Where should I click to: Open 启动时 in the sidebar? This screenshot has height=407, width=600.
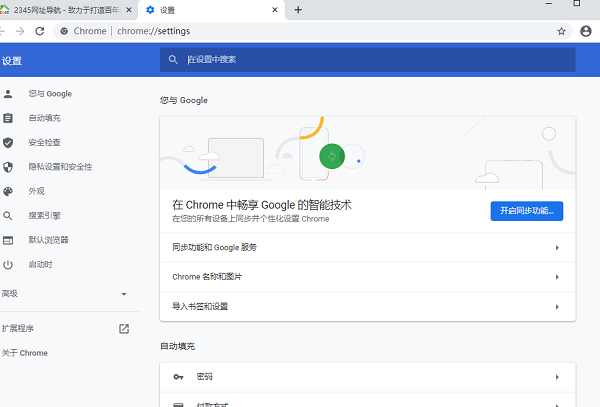tap(41, 265)
